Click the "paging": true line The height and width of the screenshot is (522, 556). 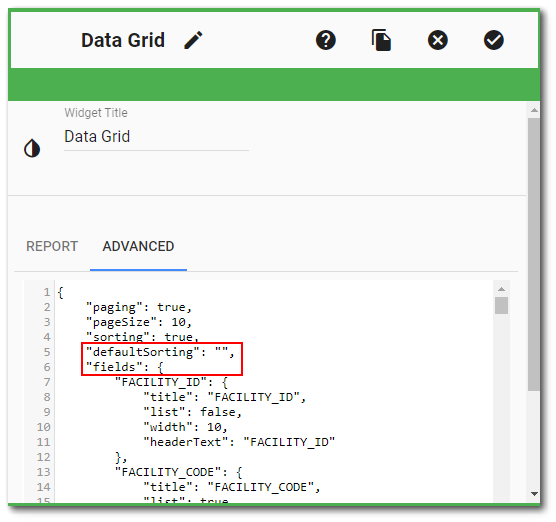coord(139,307)
